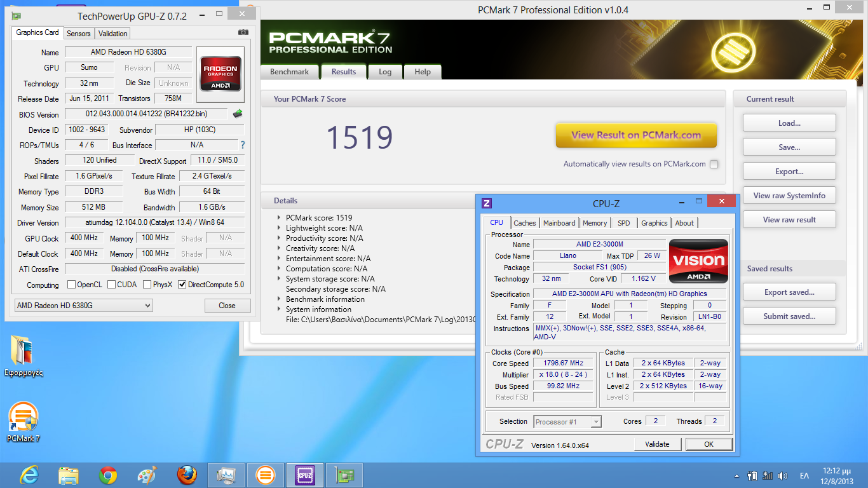Expand the PCMark score: 1519 detail
Screen dimensions: 868x488
(x=279, y=217)
